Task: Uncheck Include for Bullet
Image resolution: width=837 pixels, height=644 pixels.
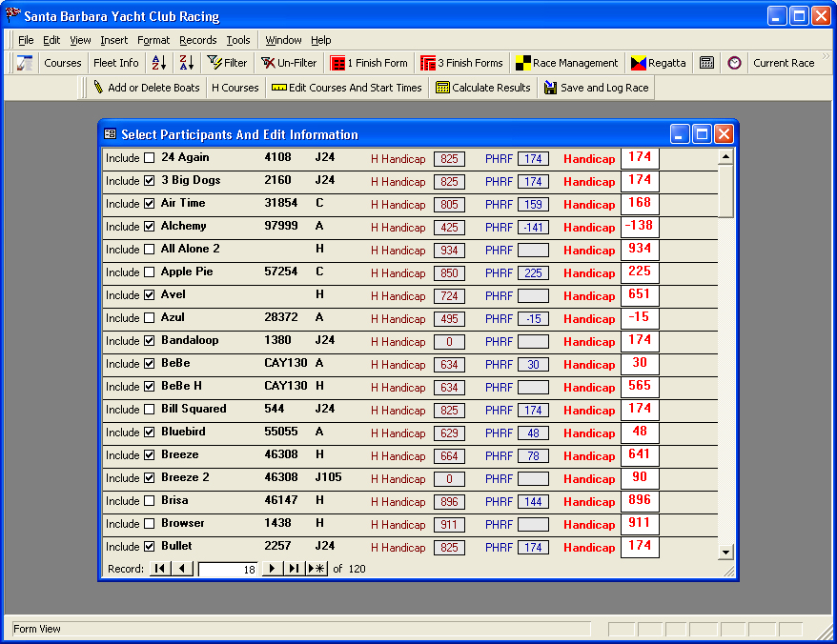Action: pyautogui.click(x=150, y=547)
